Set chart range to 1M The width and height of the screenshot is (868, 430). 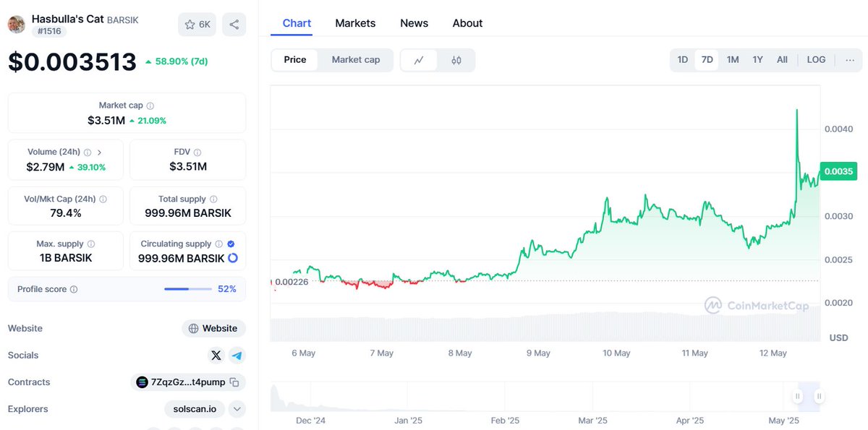pyautogui.click(x=733, y=60)
